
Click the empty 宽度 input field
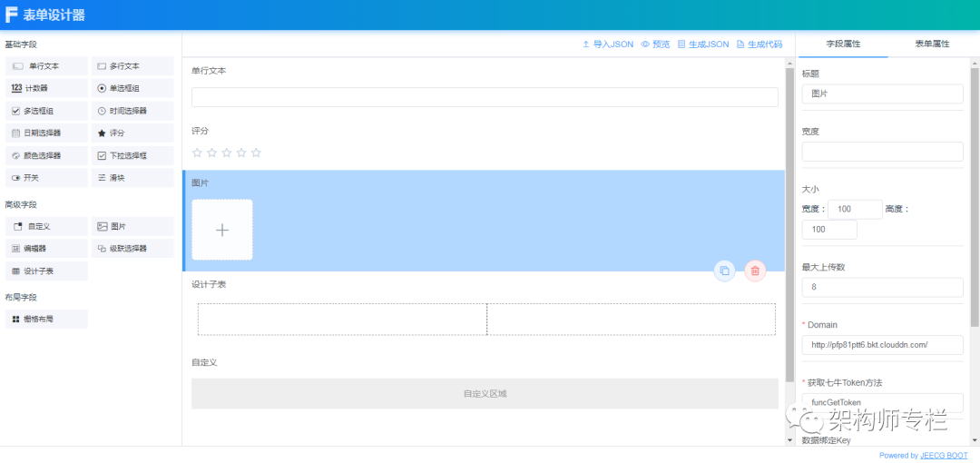tap(883, 152)
